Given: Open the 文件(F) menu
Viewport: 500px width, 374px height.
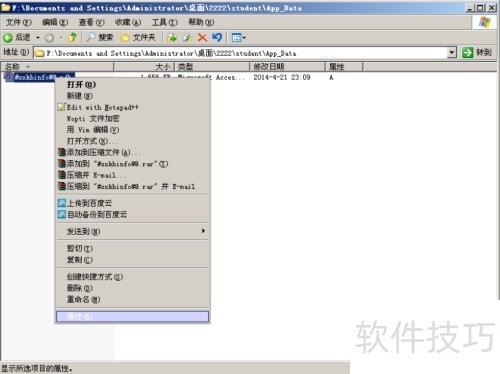Looking at the screenshot, I should click(19, 22).
